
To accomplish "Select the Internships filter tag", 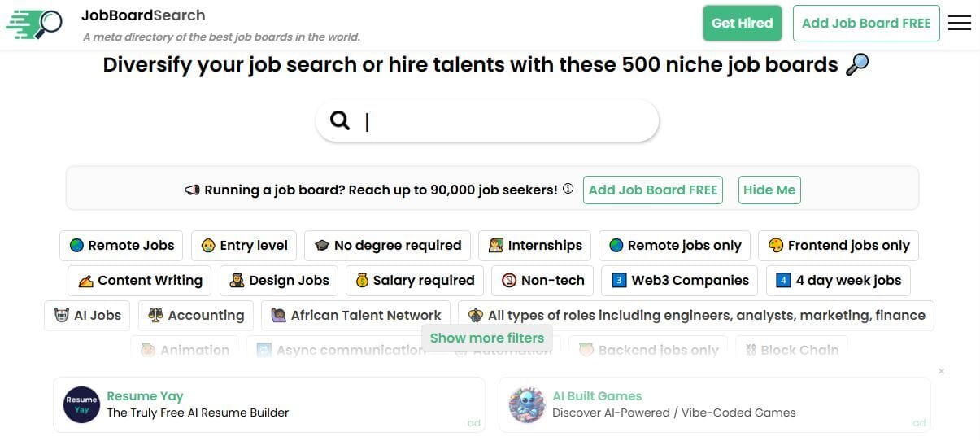I will tap(534, 245).
